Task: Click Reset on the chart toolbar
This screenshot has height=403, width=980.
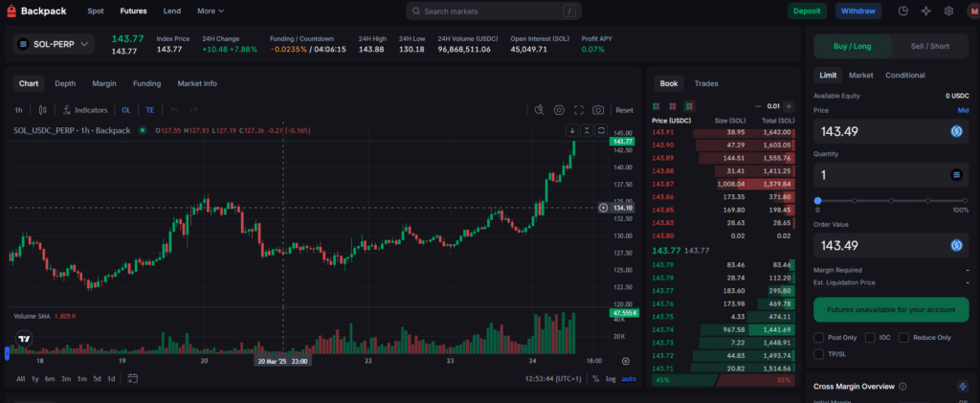Action: pyautogui.click(x=624, y=110)
